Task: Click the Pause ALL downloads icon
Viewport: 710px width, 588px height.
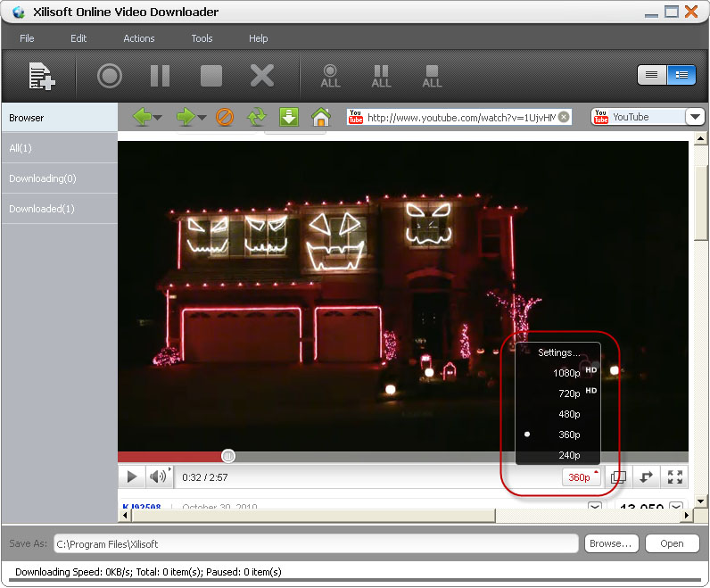Action: [x=382, y=76]
